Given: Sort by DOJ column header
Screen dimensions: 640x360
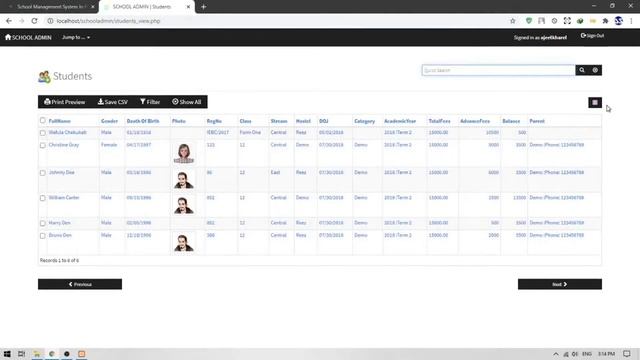Looking at the screenshot, I should (x=324, y=121).
